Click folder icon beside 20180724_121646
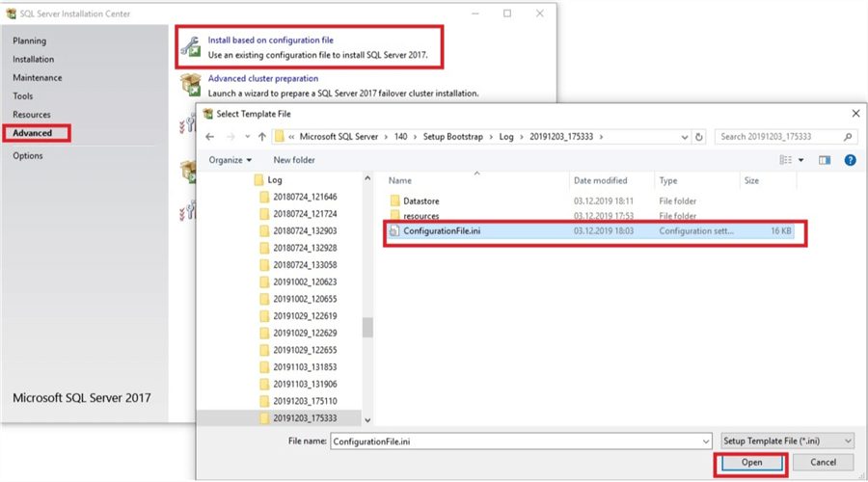The width and height of the screenshot is (868, 482). 264,197
